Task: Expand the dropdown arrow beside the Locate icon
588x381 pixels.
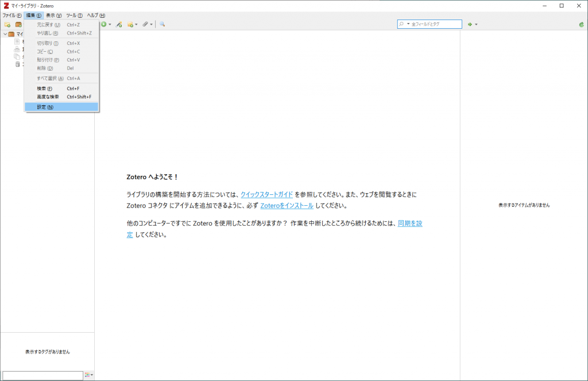Action: tap(476, 24)
